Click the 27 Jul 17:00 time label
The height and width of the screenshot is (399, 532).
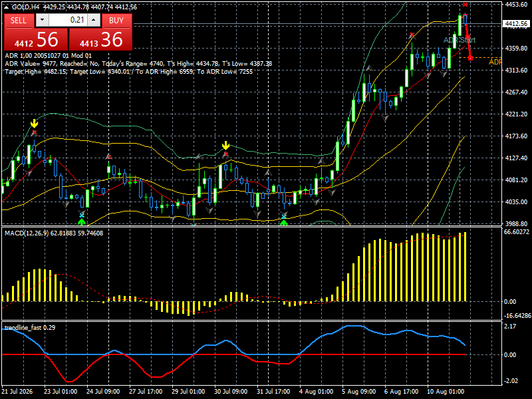click(x=146, y=391)
